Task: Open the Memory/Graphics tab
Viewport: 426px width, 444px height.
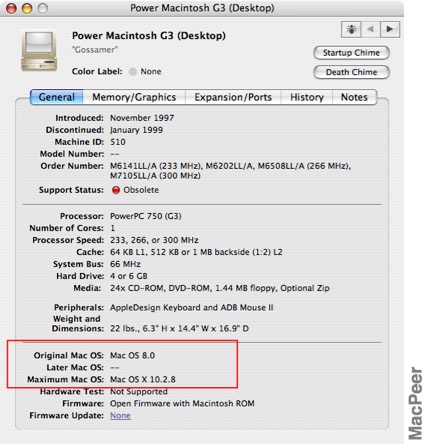Action: [x=134, y=97]
